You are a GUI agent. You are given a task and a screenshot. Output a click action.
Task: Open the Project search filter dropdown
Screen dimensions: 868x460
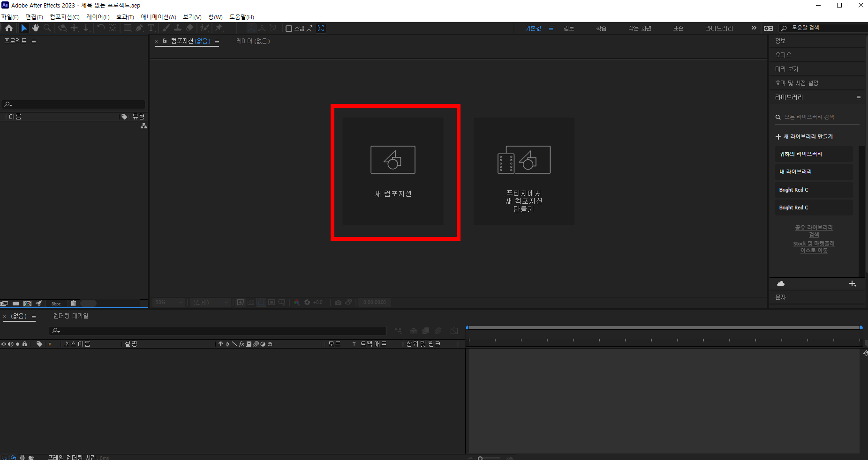pos(8,104)
